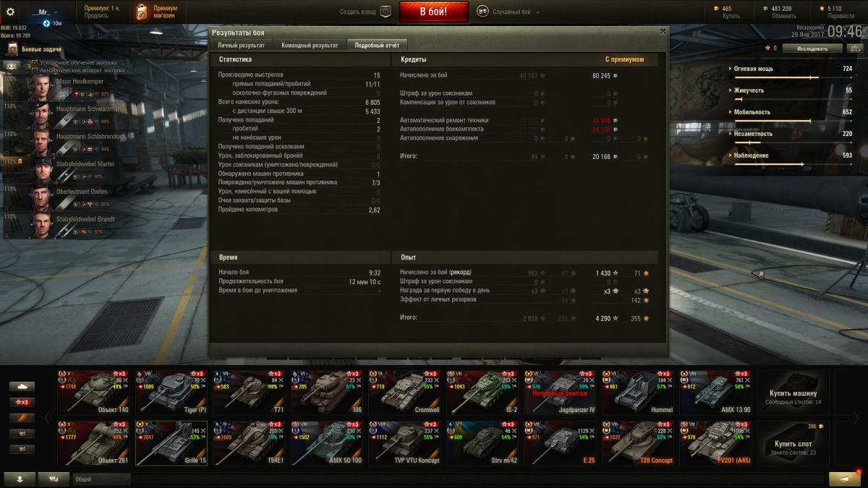Click Купить gold button
Viewport: 868px width, 488px height.
coord(731,16)
